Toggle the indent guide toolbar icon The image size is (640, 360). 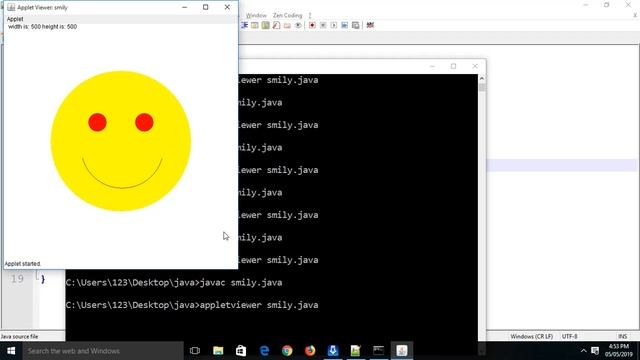[x=244, y=25]
